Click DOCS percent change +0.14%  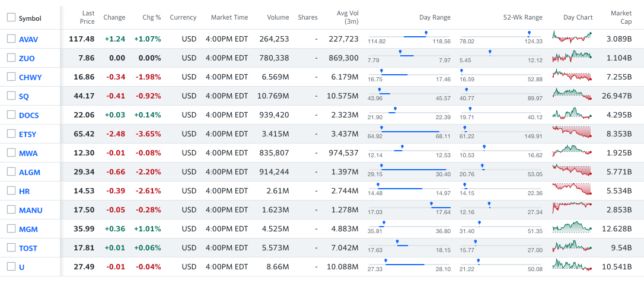pos(148,115)
